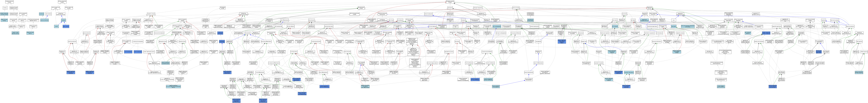868x103 pixels.
Task: Click the "cell killing" node
Action: click(391, 20)
